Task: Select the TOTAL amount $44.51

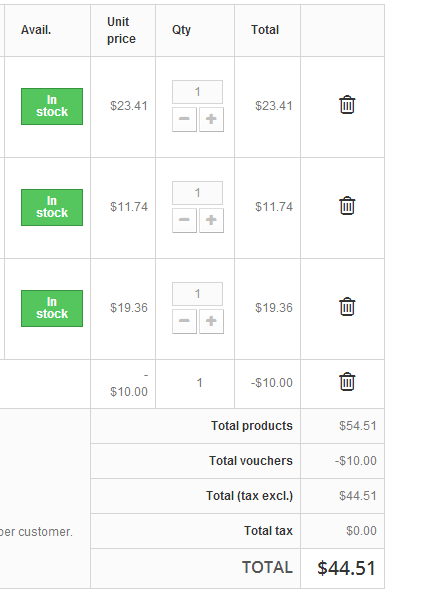Action: click(x=346, y=568)
